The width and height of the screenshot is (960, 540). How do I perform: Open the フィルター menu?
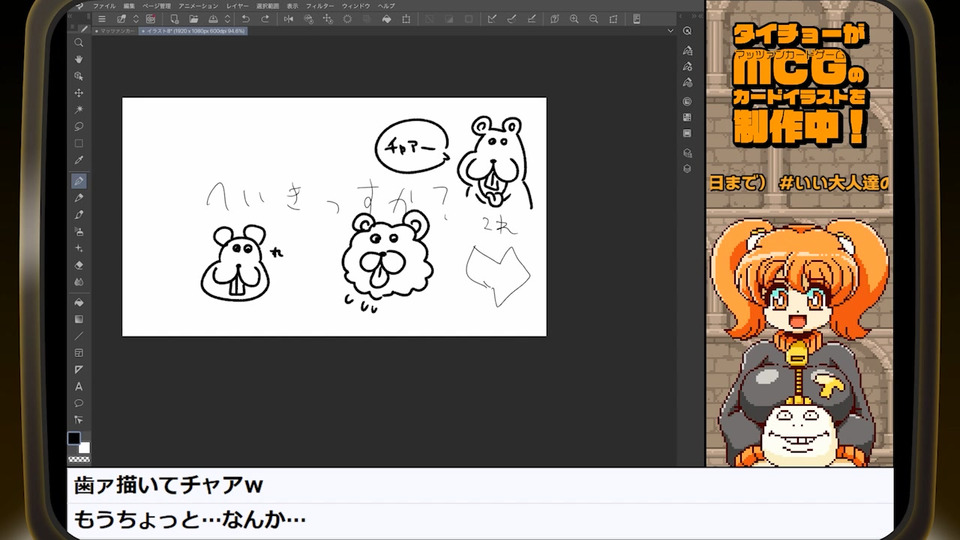click(x=321, y=5)
